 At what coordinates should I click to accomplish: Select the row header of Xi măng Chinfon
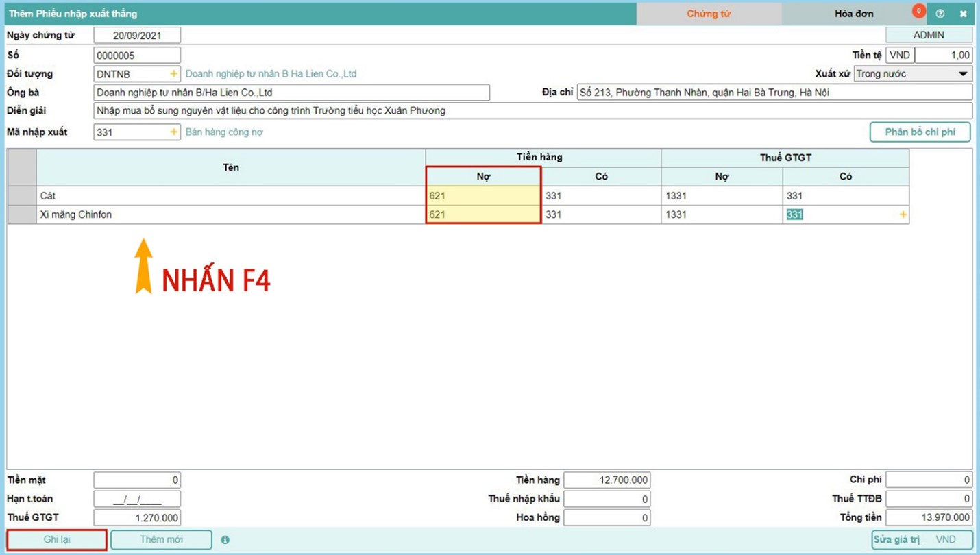pos(22,215)
